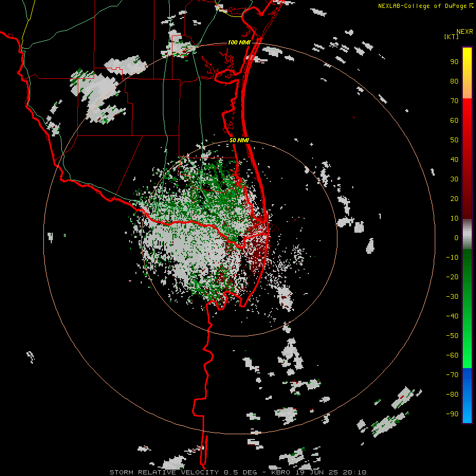Click the positive 20 legend value

pos(454,199)
